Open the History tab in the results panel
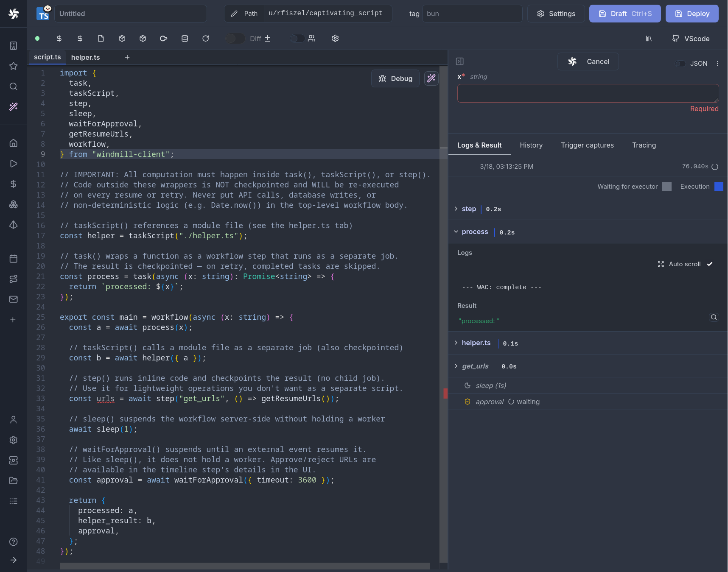 coord(531,145)
